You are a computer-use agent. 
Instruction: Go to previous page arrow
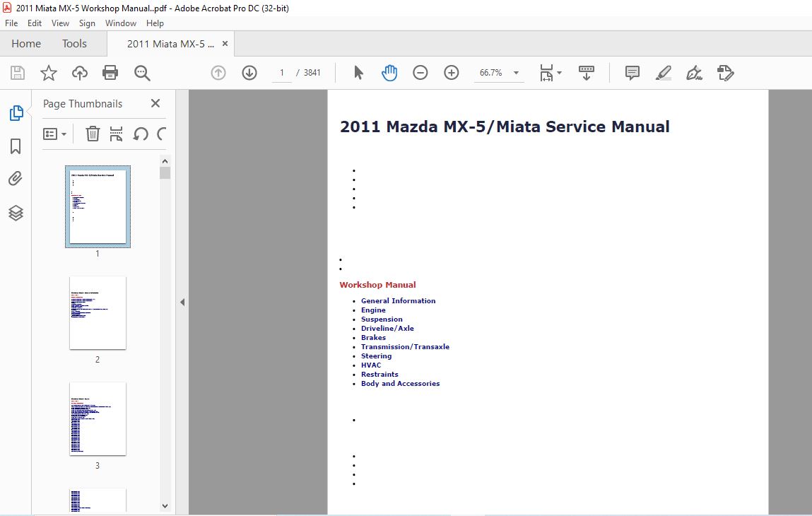click(218, 73)
